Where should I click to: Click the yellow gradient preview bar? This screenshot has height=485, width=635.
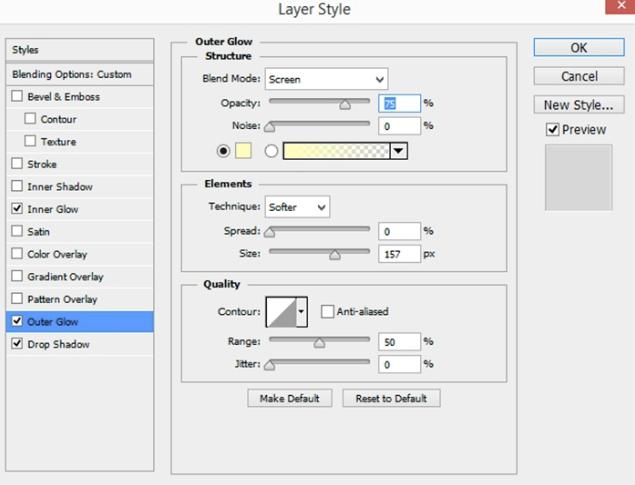pyautogui.click(x=336, y=151)
